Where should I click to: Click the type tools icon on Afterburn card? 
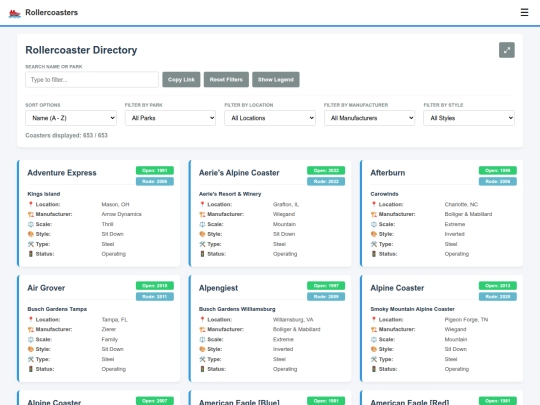[374, 244]
